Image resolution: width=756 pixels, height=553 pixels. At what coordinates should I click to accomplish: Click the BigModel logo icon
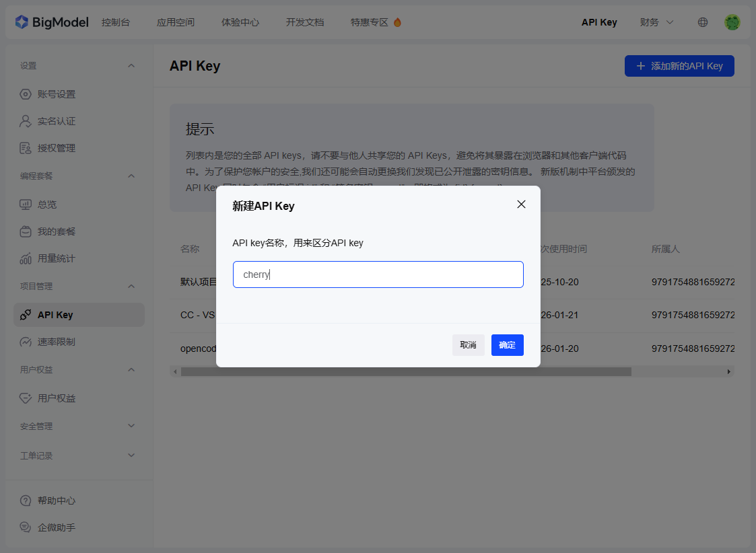click(22, 22)
